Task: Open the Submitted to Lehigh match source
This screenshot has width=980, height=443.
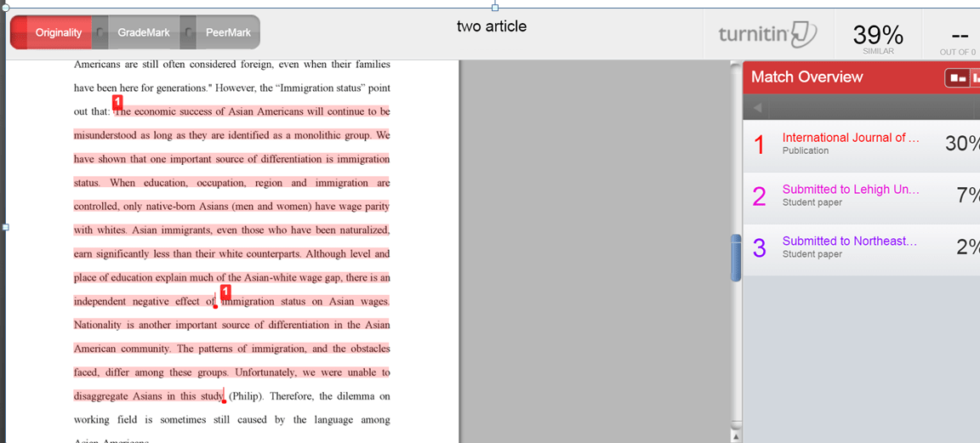Action: click(851, 190)
